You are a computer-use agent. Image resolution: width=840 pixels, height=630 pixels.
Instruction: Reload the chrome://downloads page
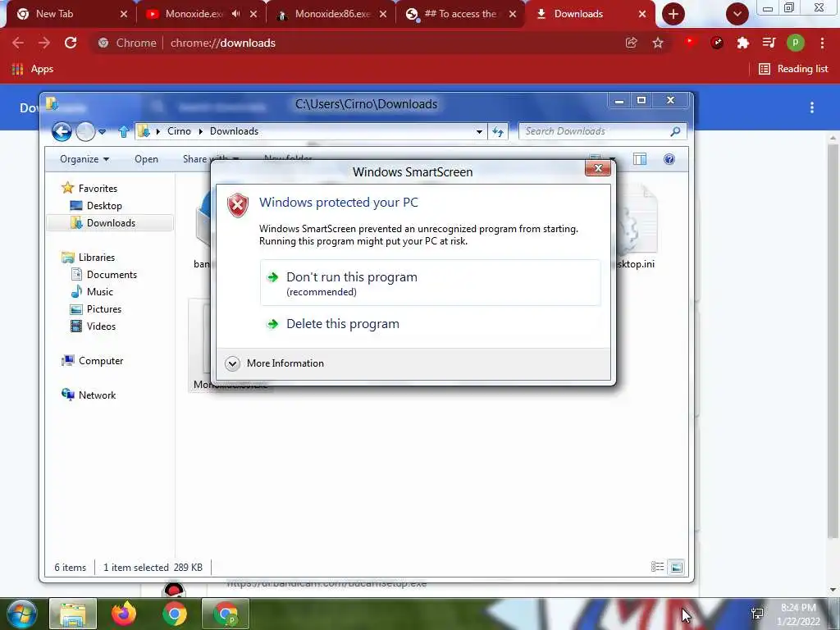[x=71, y=43]
